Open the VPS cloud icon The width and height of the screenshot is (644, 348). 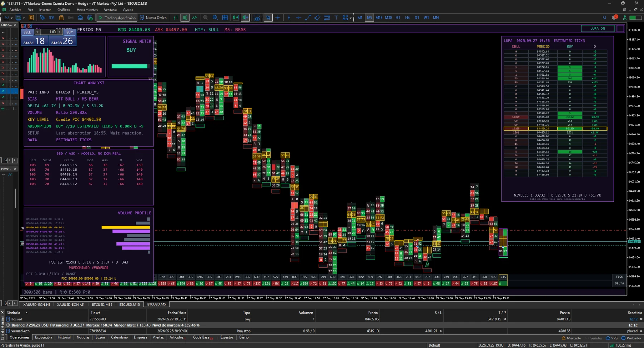pyautogui.click(x=80, y=18)
